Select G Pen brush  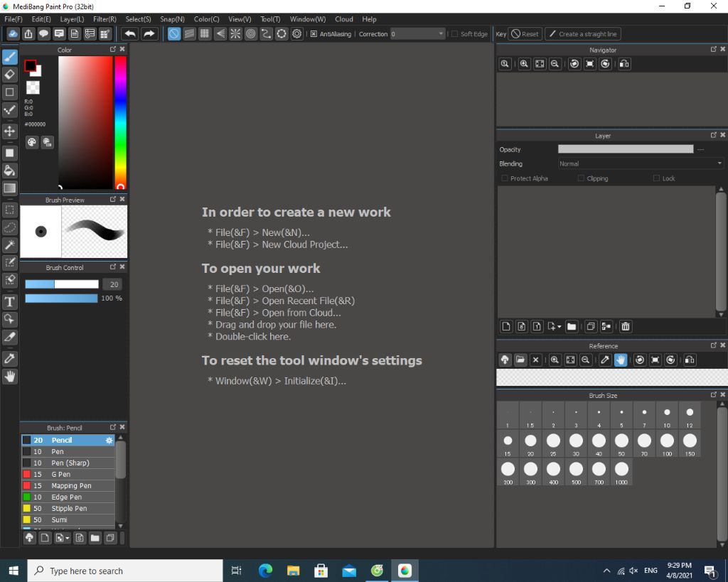pyautogui.click(x=68, y=474)
